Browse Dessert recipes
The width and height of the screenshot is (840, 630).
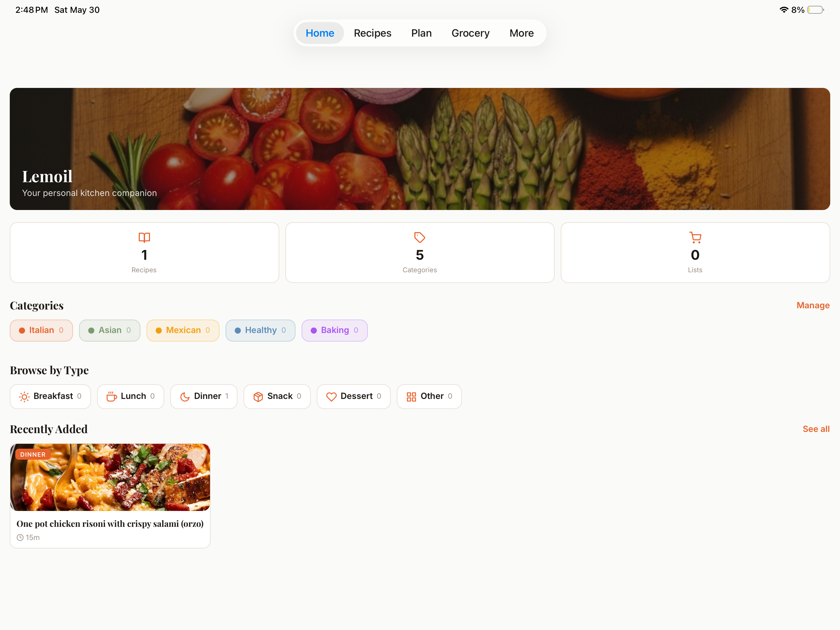(353, 396)
